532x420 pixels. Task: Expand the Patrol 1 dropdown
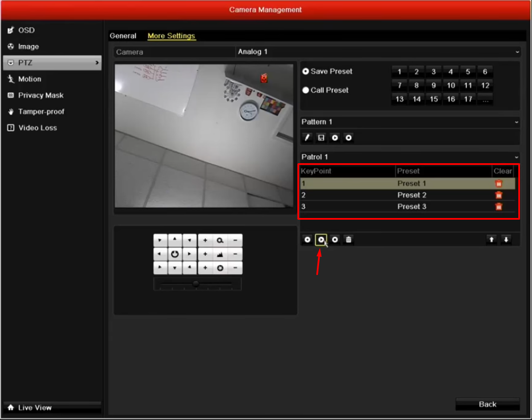click(410, 157)
